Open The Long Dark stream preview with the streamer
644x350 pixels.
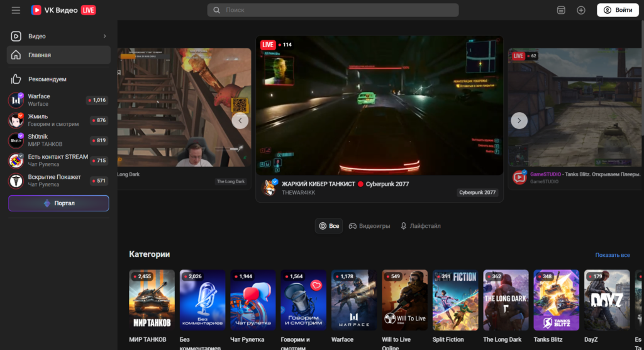tap(184, 108)
